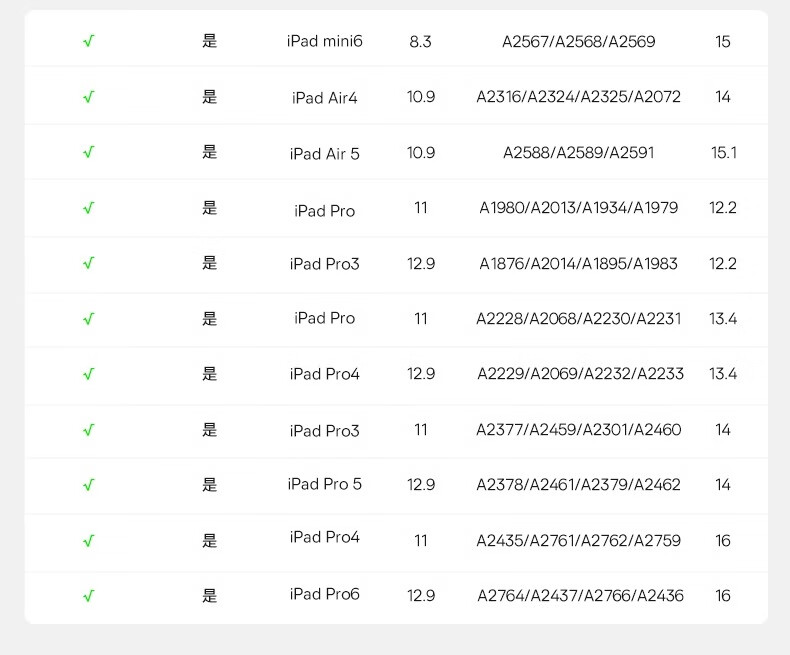Click the checkmark in iPad Pro6 row

89,596
